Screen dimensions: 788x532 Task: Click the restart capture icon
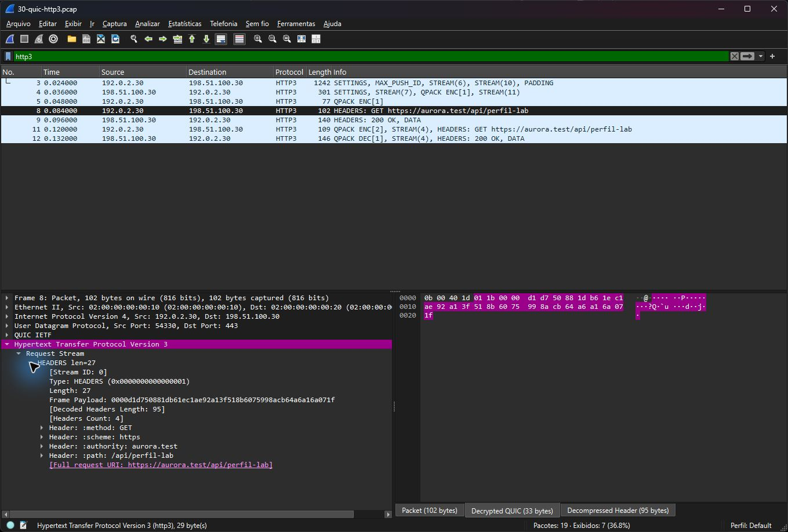tap(39, 39)
